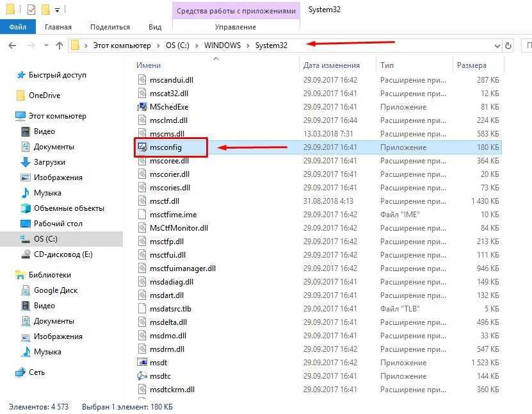
Task: Sort files by Дата изменения column
Action: tap(331, 65)
